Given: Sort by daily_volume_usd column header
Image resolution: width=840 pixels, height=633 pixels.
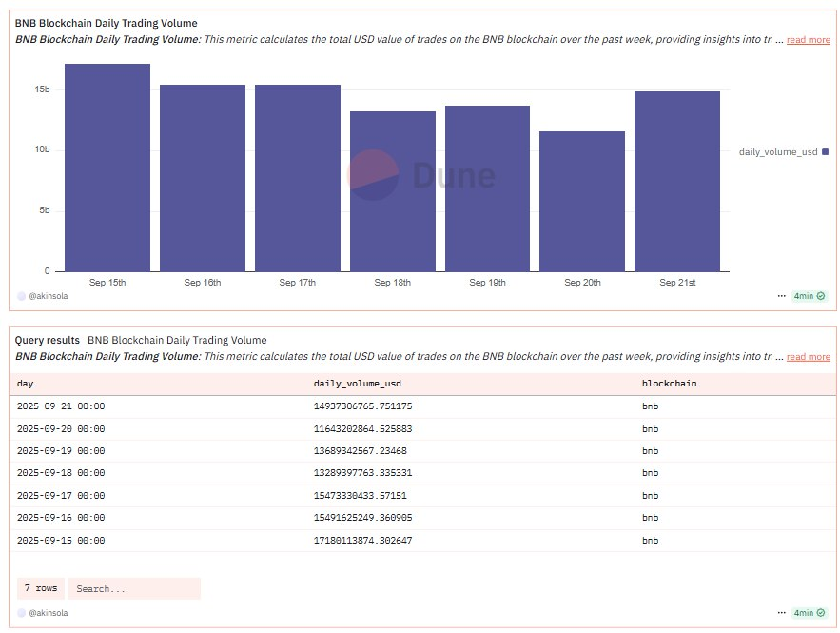Looking at the screenshot, I should tap(358, 384).
